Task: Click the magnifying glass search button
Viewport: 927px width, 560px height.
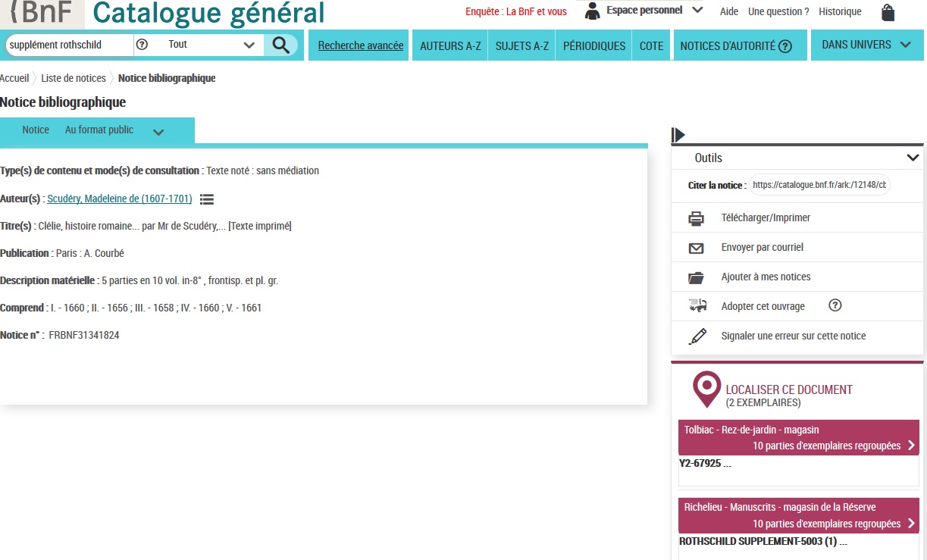Action: click(x=280, y=45)
